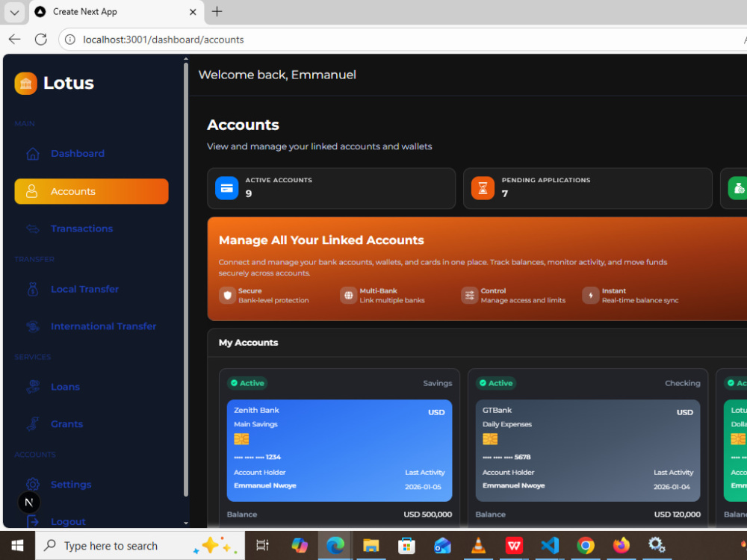Click the orange Pending Applications hourglass icon
The width and height of the screenshot is (747, 560).
[x=483, y=188]
